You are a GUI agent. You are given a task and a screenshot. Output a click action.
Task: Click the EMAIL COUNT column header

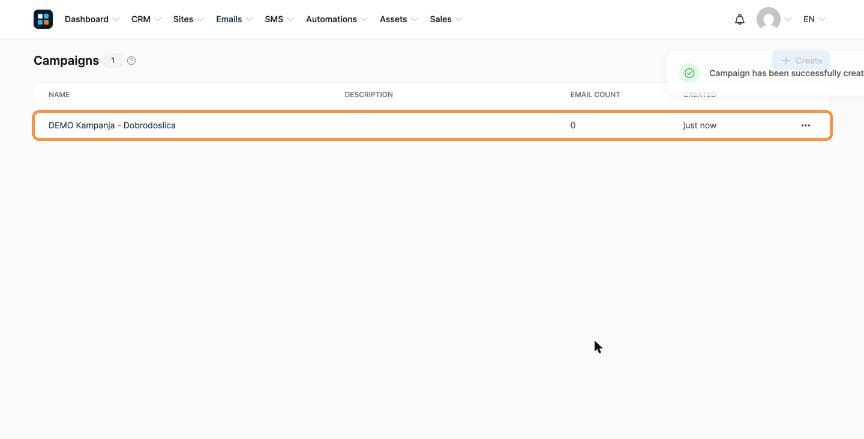coord(595,95)
